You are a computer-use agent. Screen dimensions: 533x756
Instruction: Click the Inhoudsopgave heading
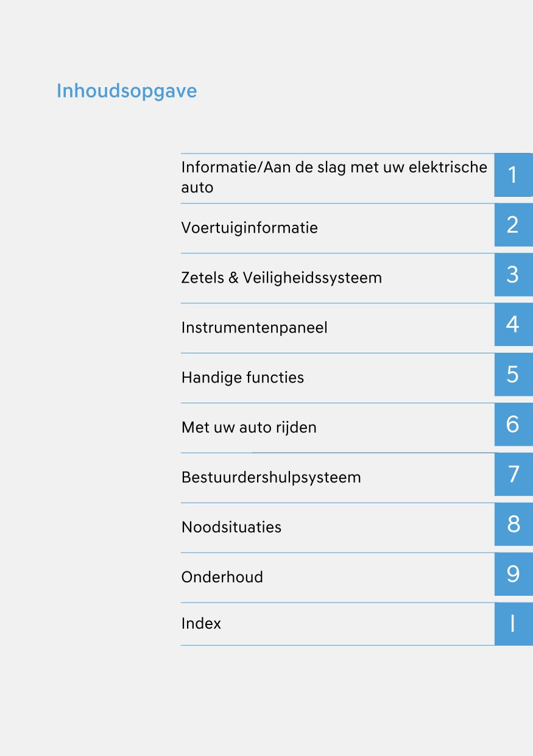tap(127, 91)
